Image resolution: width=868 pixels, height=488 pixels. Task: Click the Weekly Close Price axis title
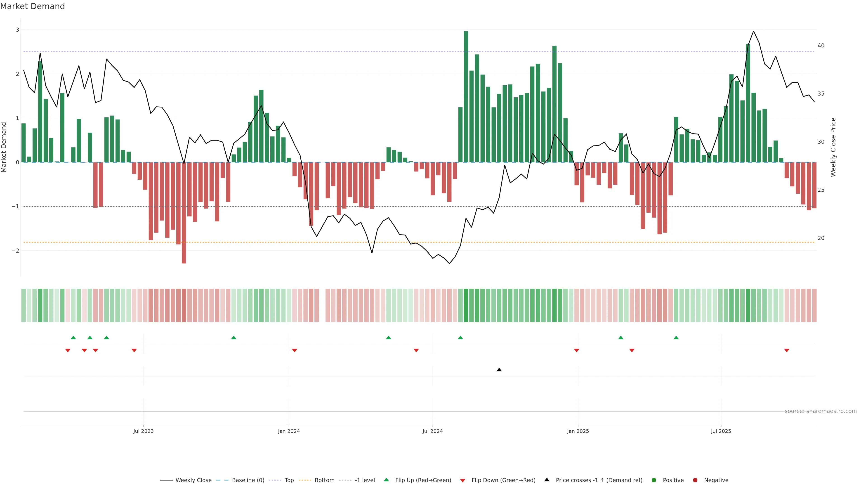[833, 147]
